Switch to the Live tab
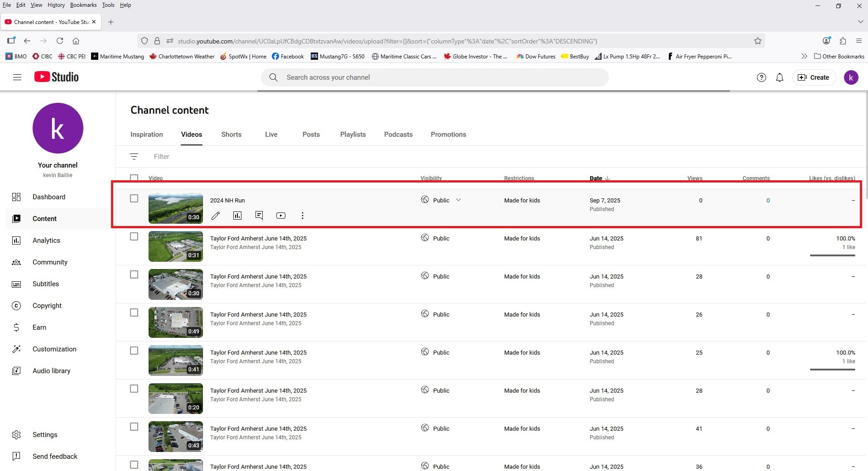The image size is (868, 471). click(271, 135)
